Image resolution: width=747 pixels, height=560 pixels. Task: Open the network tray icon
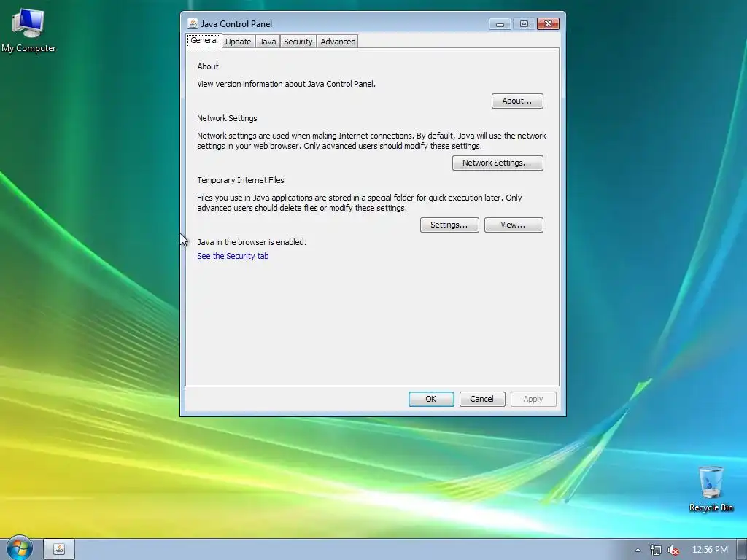656,550
